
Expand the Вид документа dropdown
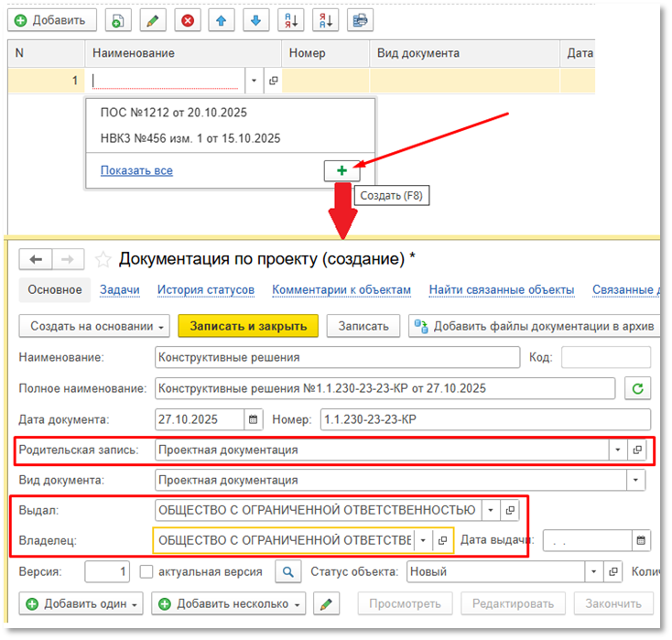click(634, 480)
